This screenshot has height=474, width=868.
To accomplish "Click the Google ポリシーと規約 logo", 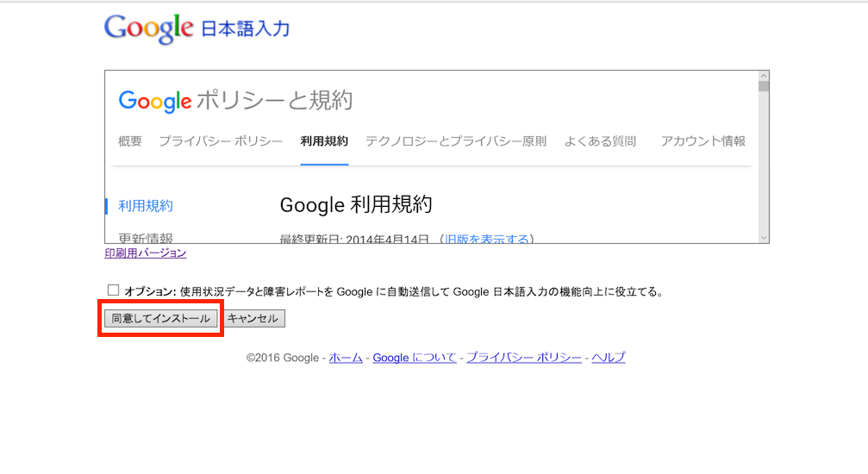I will coord(235,101).
